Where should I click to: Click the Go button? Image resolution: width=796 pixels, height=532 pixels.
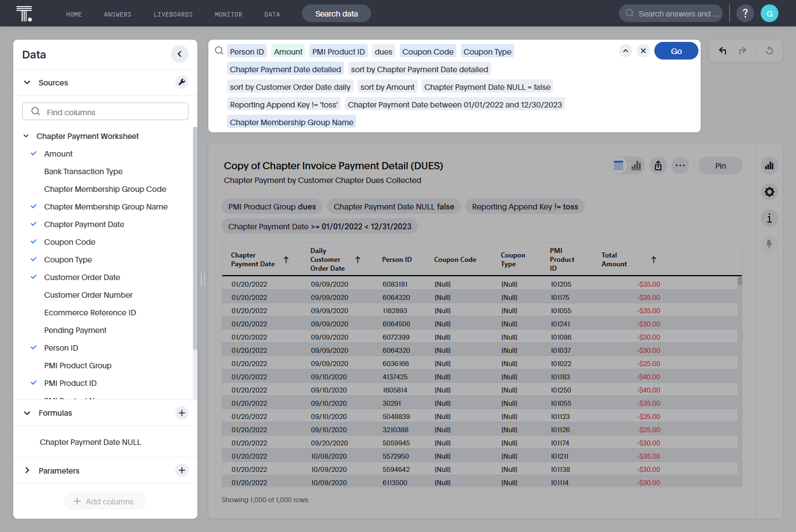point(676,51)
